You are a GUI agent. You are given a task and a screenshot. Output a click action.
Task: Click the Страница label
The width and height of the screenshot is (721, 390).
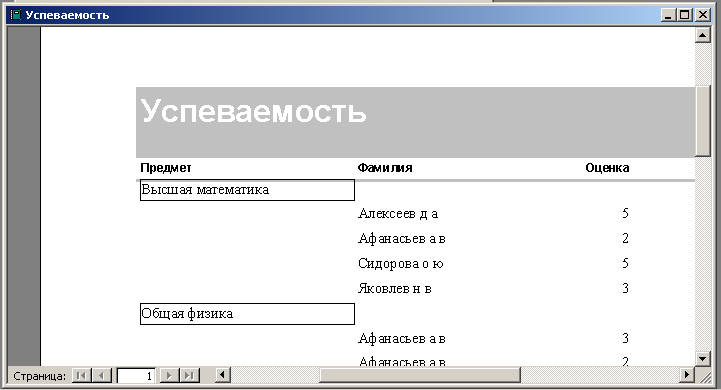(x=40, y=376)
